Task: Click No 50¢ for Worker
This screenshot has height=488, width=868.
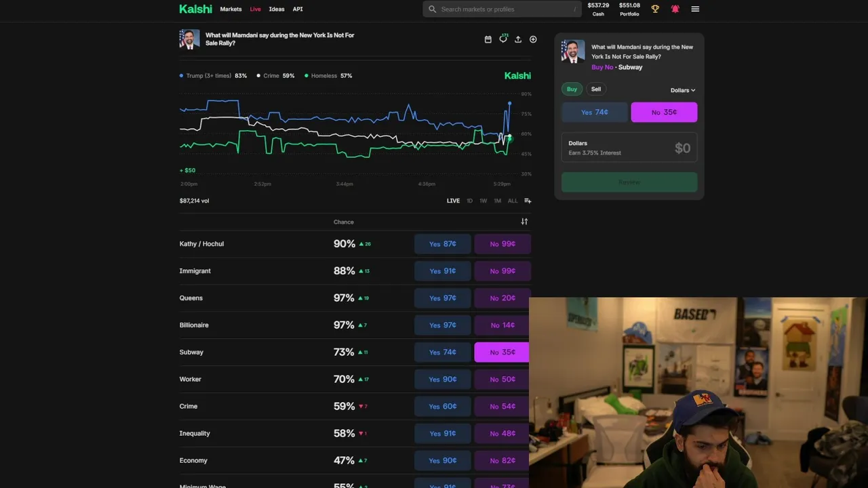Action: tap(502, 380)
